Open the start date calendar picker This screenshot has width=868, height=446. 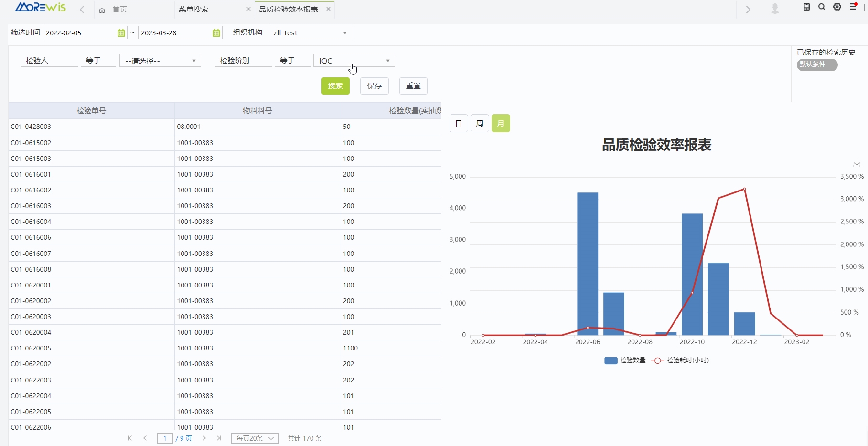tap(121, 33)
